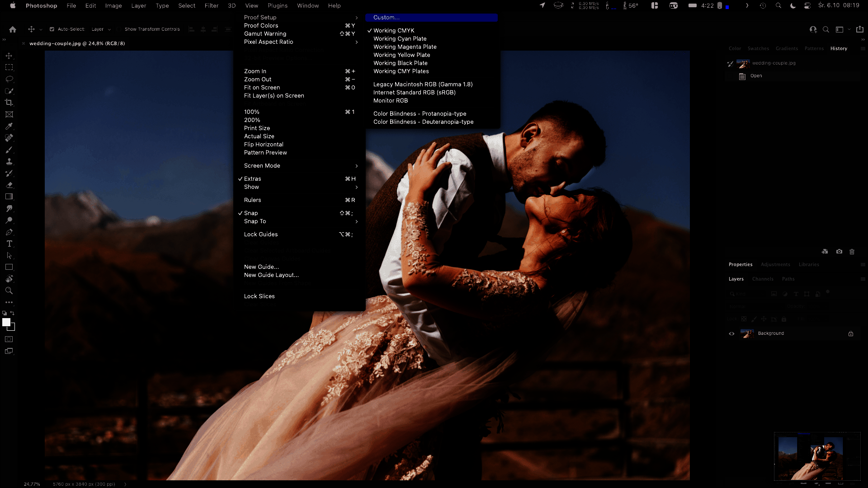Select the Crop tool
The height and width of the screenshot is (488, 868).
[x=9, y=103]
